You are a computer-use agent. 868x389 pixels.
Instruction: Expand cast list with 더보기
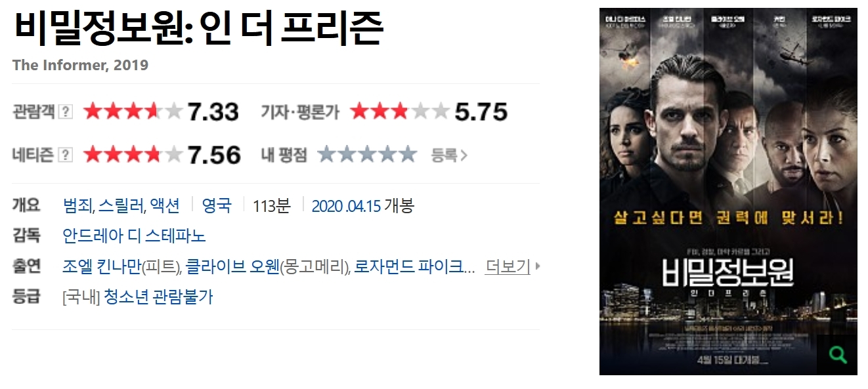click(x=508, y=266)
